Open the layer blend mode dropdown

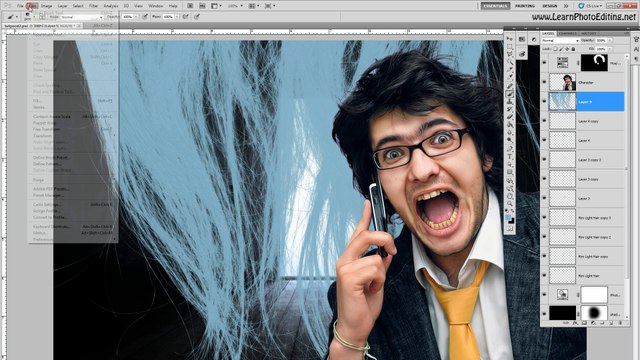(560, 41)
